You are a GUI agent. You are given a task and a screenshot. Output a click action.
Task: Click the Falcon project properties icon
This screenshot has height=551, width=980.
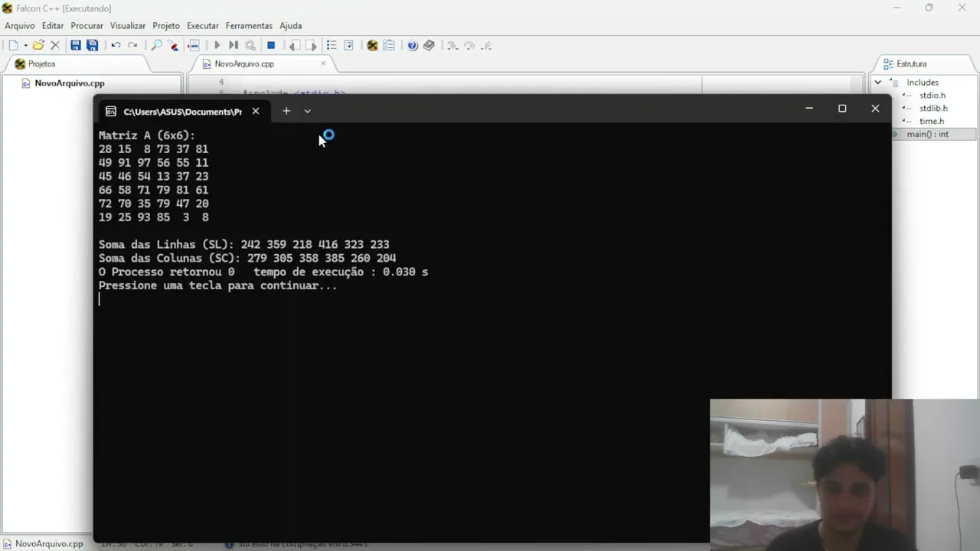tap(372, 45)
